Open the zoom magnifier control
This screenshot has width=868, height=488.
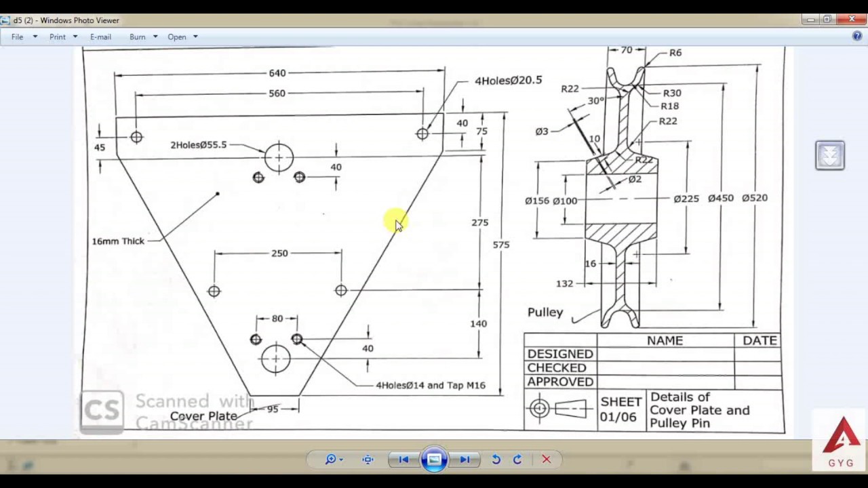pyautogui.click(x=334, y=460)
